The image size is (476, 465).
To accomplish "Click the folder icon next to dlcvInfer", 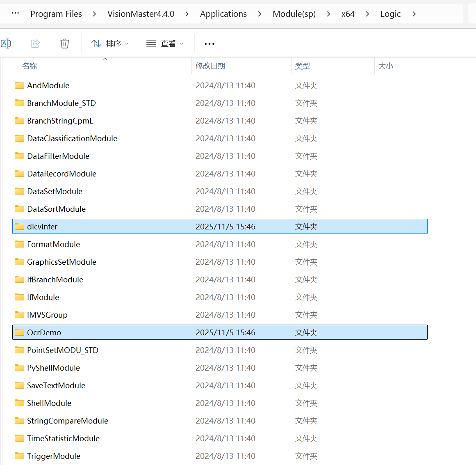I will [x=20, y=227].
